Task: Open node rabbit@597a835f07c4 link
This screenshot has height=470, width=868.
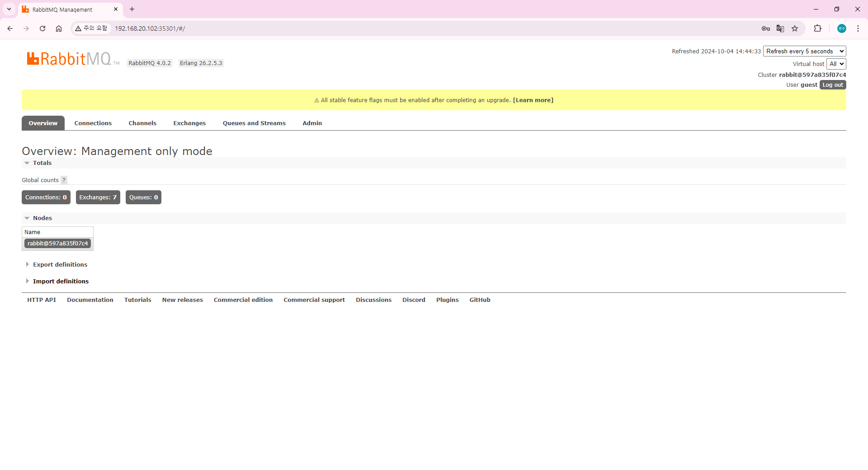Action: (x=57, y=243)
